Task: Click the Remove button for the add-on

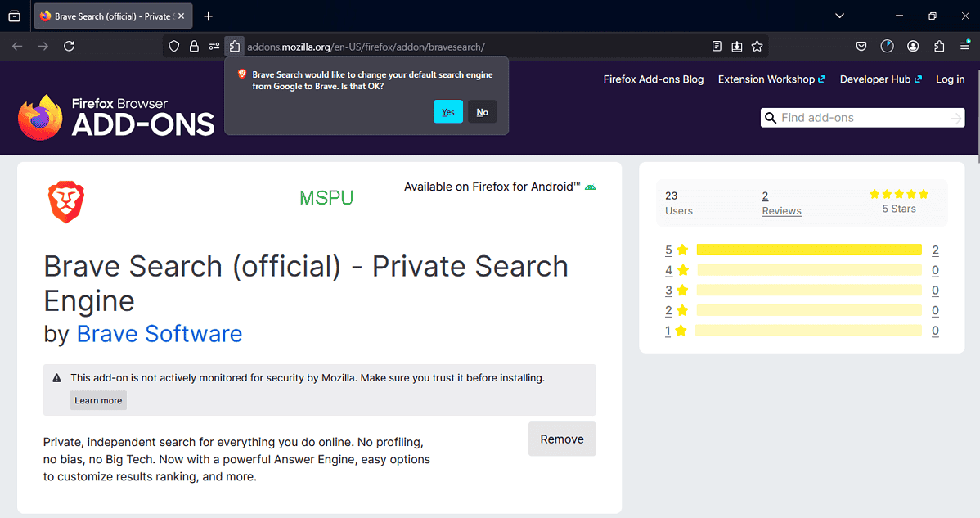Action: 562,439
